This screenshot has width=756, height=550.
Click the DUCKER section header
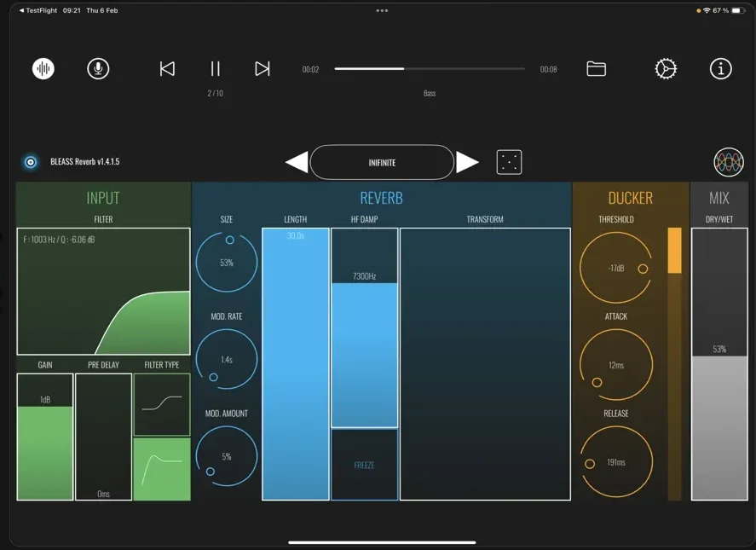pos(630,198)
